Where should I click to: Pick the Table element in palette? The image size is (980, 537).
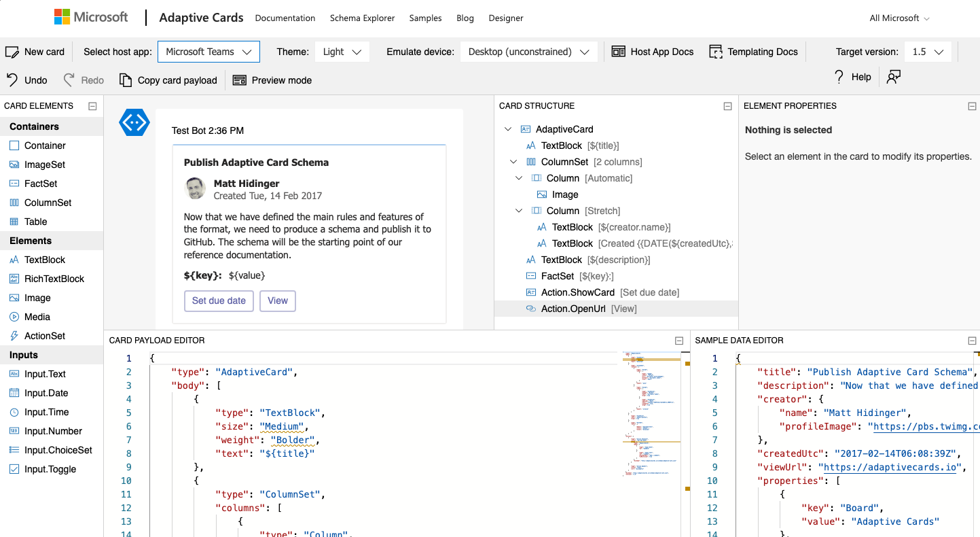tap(52, 222)
